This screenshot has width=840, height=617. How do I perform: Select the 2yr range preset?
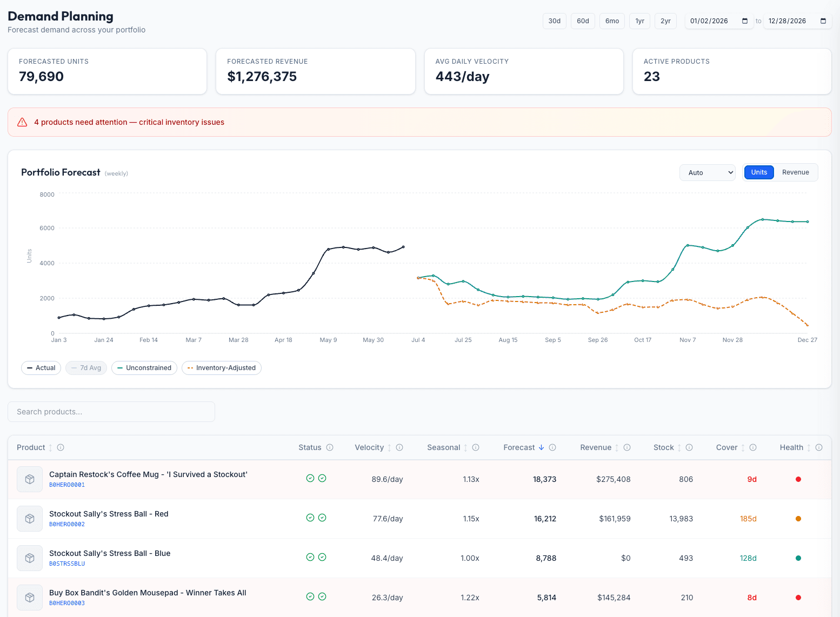click(x=665, y=21)
